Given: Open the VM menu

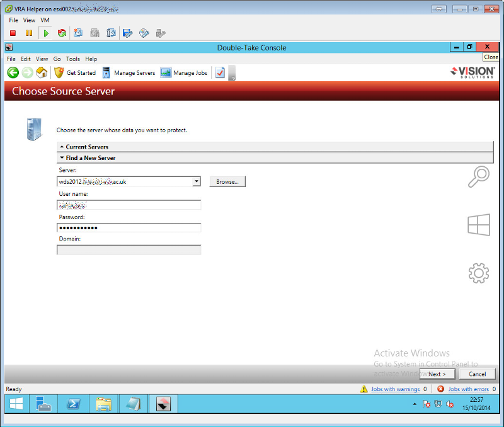Looking at the screenshot, I should tap(45, 20).
